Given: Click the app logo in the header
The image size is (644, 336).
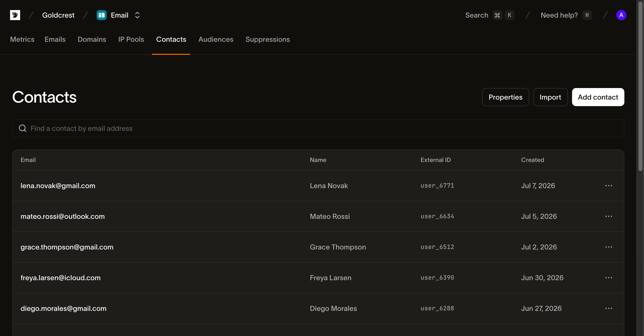Looking at the screenshot, I should [x=15, y=15].
